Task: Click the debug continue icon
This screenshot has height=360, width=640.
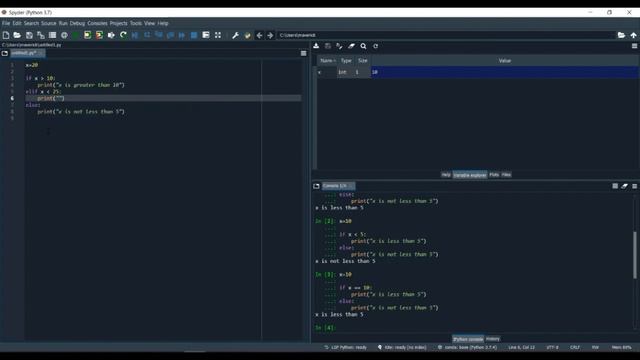Action: click(182, 36)
